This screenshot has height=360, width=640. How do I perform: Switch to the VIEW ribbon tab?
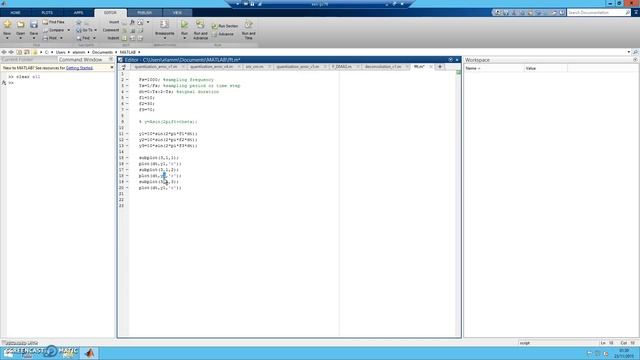[177, 13]
